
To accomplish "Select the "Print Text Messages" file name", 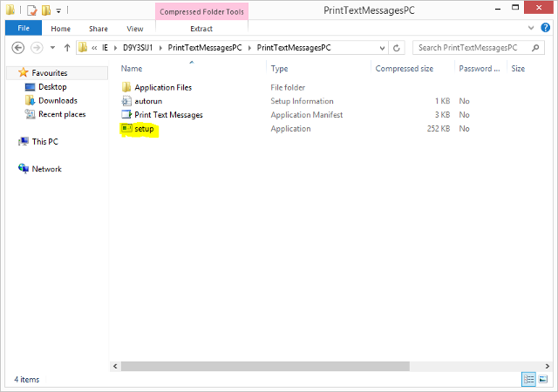I will click(168, 115).
